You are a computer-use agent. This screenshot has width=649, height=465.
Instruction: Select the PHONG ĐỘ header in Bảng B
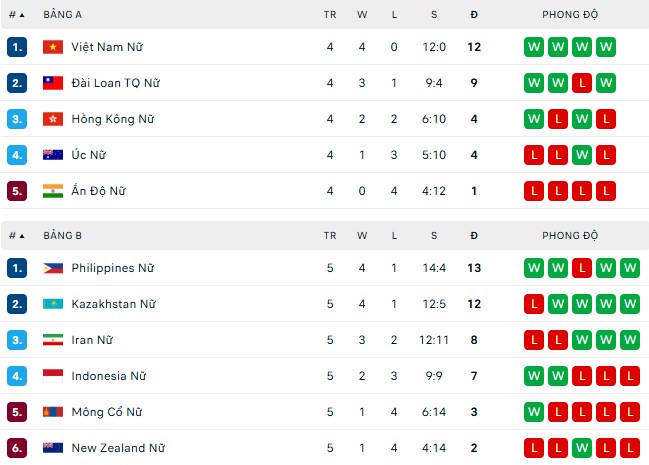[570, 236]
